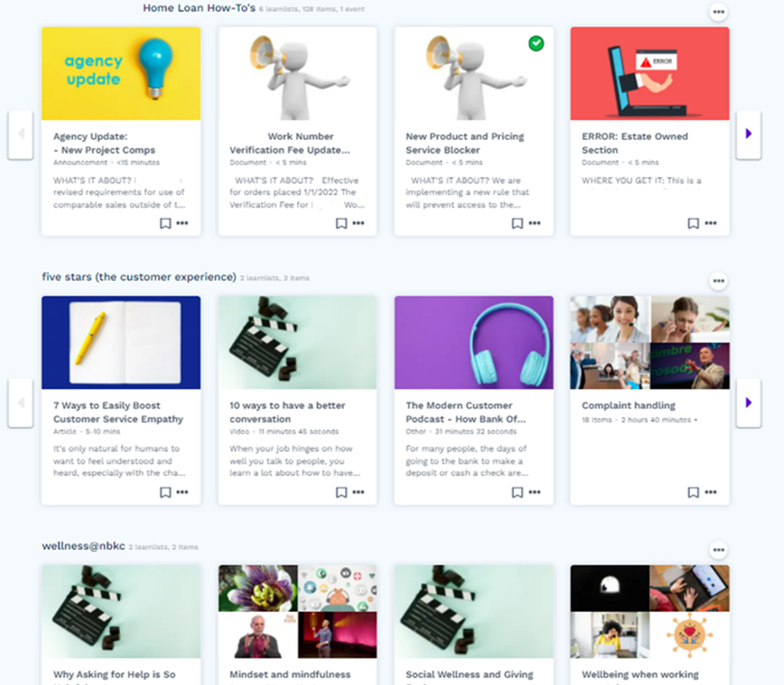
Task: Open more options on Modern Customer Podcast card
Action: tap(534, 492)
